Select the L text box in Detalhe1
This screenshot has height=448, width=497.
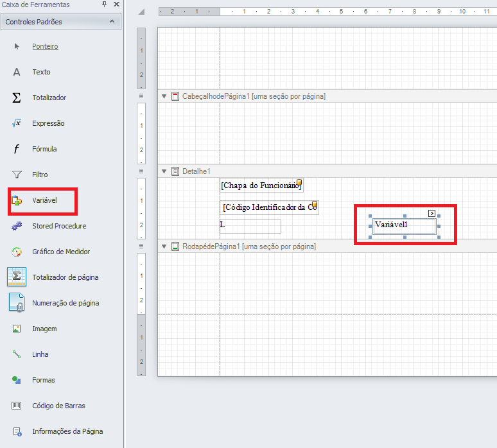coord(250,227)
